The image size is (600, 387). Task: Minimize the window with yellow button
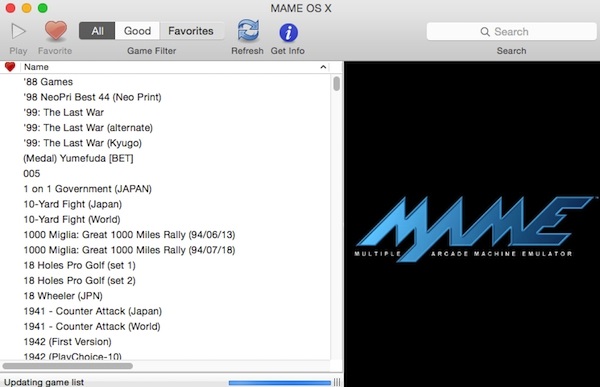(x=26, y=8)
